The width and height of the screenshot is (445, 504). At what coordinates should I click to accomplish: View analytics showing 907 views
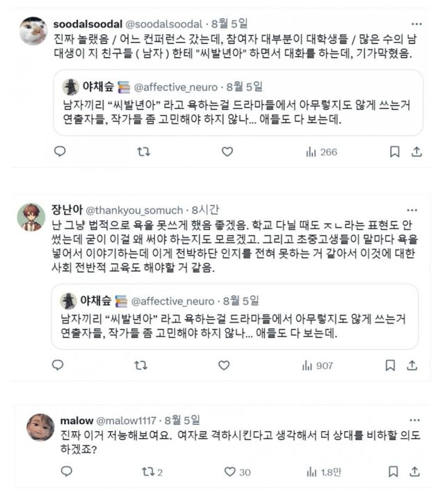[x=318, y=365]
